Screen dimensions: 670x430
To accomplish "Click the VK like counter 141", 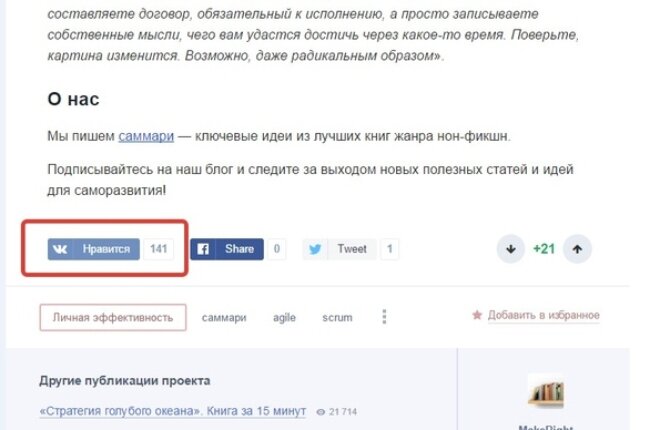I will pos(159,249).
